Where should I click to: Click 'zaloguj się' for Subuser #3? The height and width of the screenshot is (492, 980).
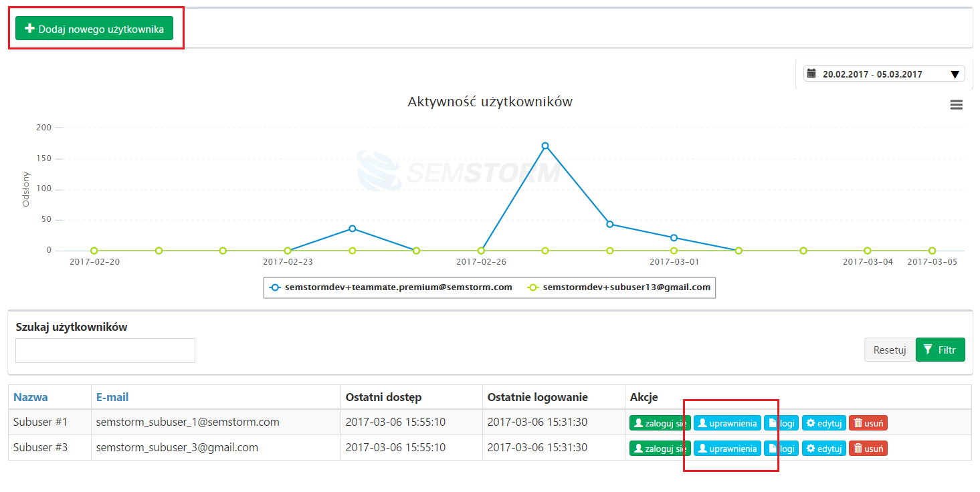coord(660,449)
